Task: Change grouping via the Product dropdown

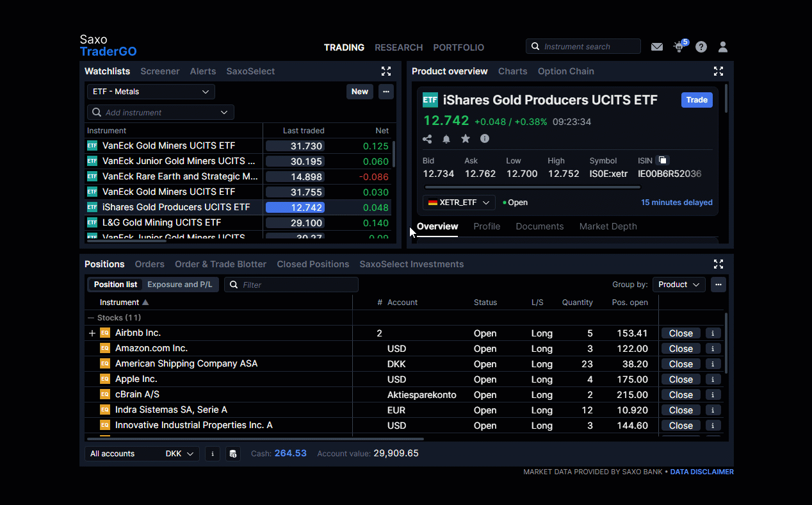Action: 679,284
